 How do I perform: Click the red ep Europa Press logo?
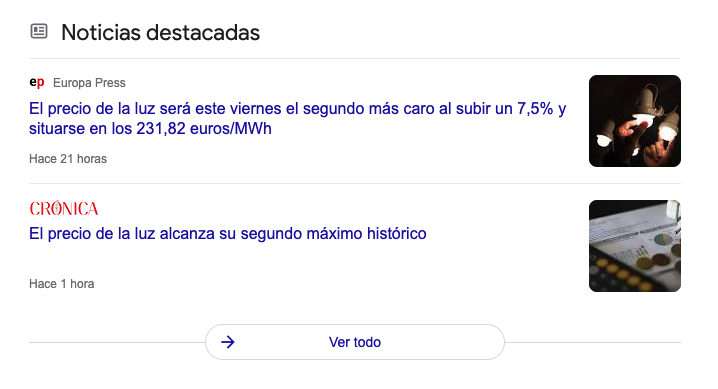pyautogui.click(x=37, y=82)
